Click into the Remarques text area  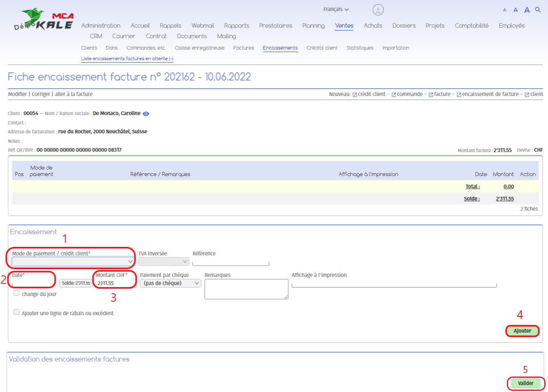[x=246, y=289]
